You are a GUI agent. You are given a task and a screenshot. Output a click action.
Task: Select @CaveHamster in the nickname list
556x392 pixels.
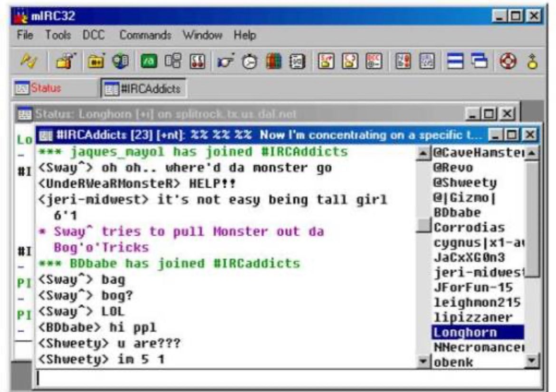tap(478, 153)
